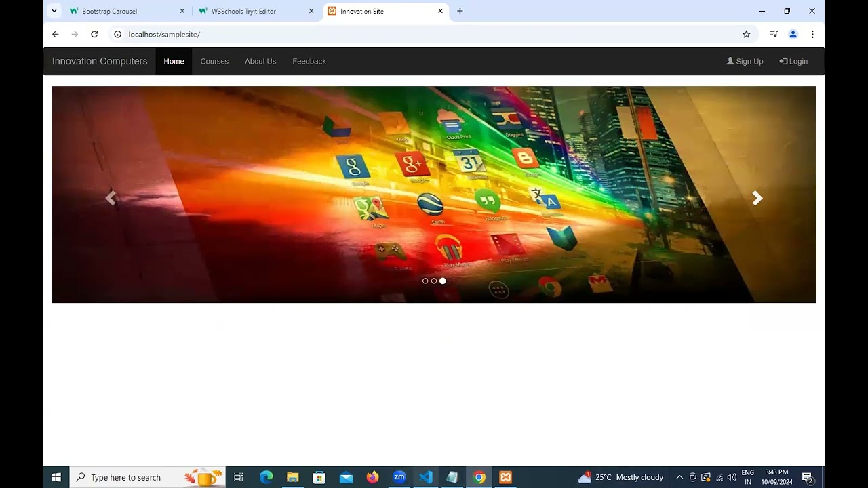Launch Microsoft Edge from the taskbar
Viewport: 868px width, 488px height.
tap(266, 477)
